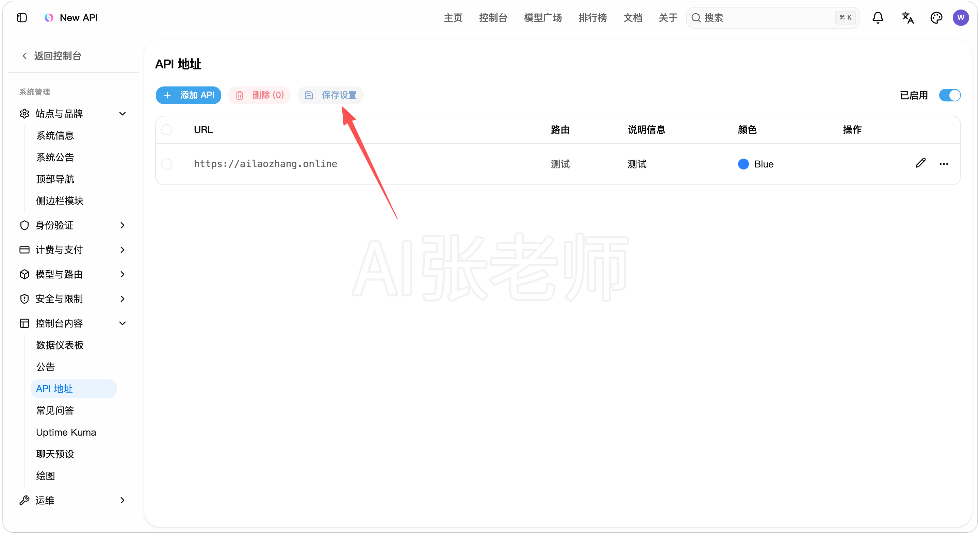Click the 删除 (0) button
This screenshot has height=535, width=980.
259,95
